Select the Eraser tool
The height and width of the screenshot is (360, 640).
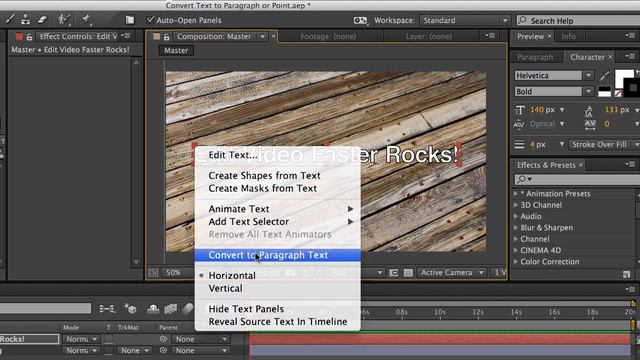click(42, 19)
